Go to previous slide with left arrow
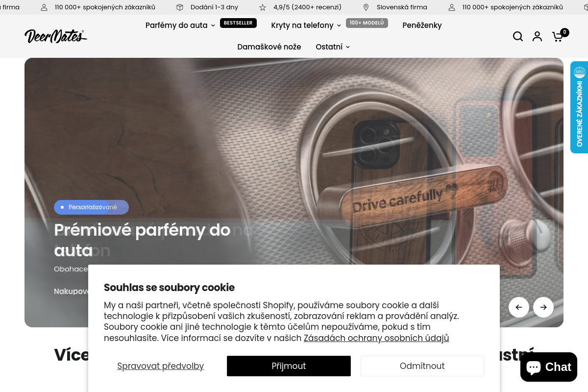Screen dimensions: 588x392 coord(519,307)
